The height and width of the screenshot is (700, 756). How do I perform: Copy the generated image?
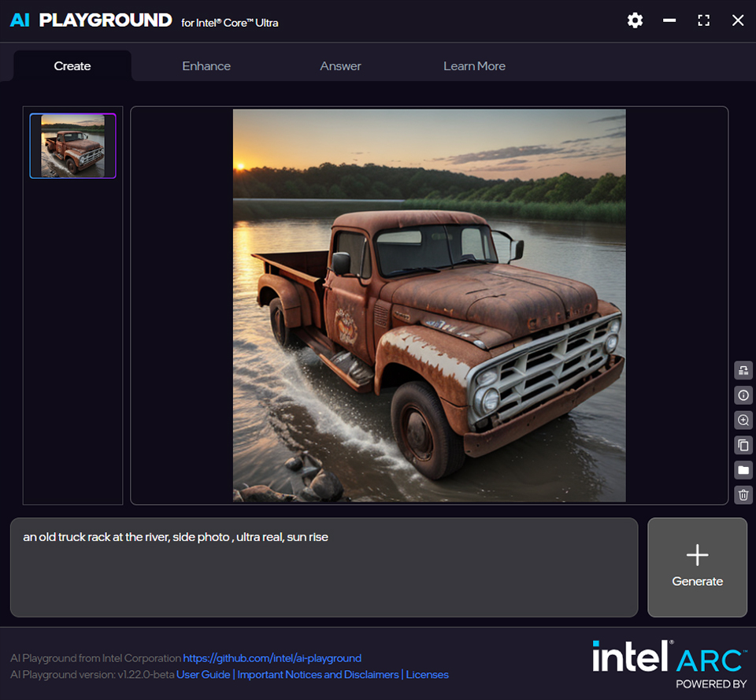pos(743,445)
